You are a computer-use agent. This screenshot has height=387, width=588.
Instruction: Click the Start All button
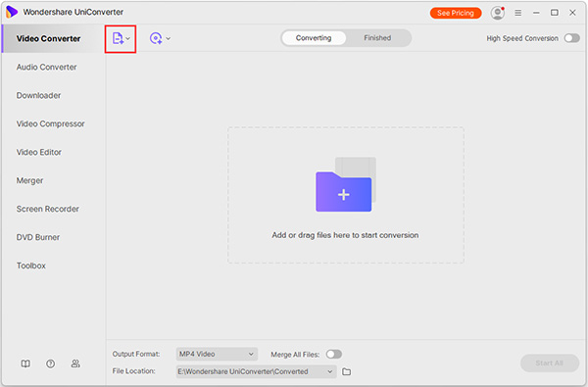[550, 363]
